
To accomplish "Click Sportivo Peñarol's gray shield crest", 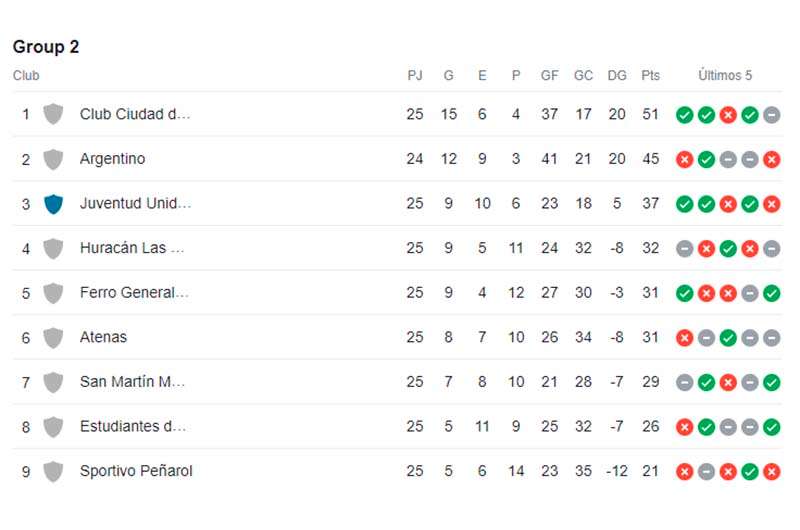I will (x=54, y=471).
